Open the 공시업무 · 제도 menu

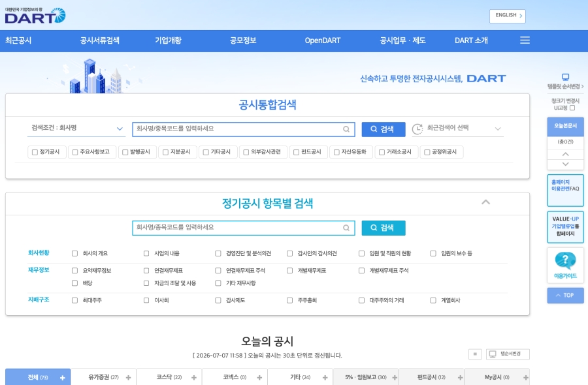point(402,40)
